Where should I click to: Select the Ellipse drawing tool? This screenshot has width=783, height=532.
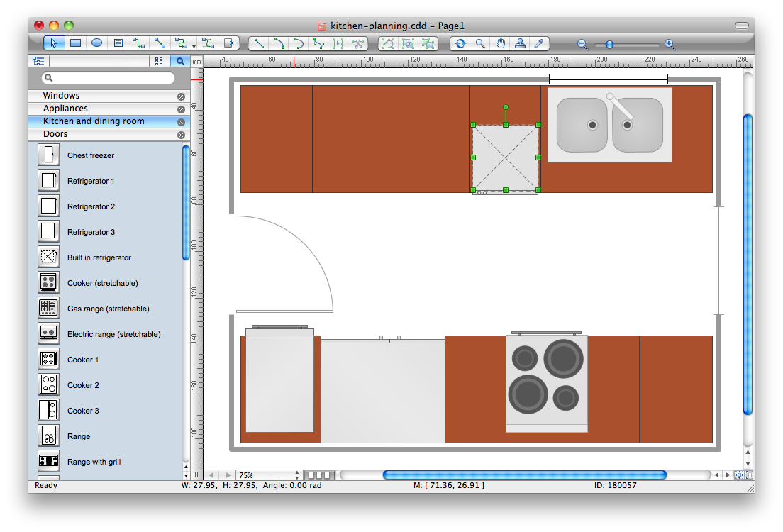click(96, 43)
